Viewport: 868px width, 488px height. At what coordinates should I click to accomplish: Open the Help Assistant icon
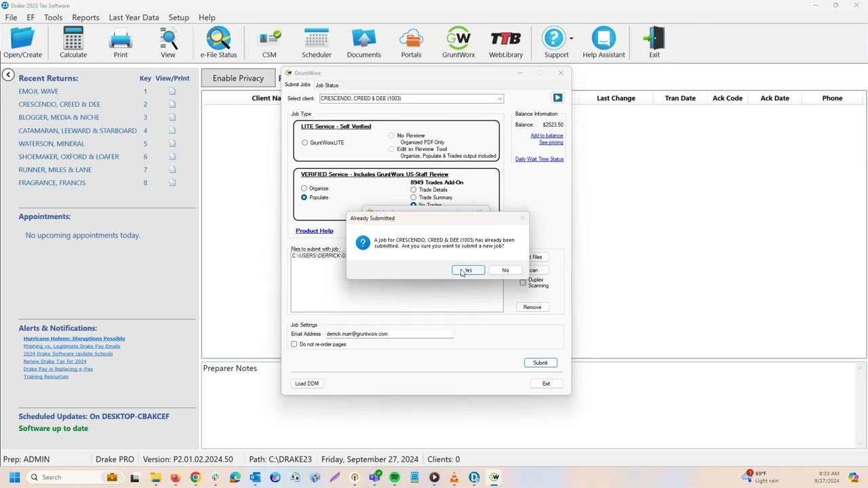pyautogui.click(x=604, y=42)
